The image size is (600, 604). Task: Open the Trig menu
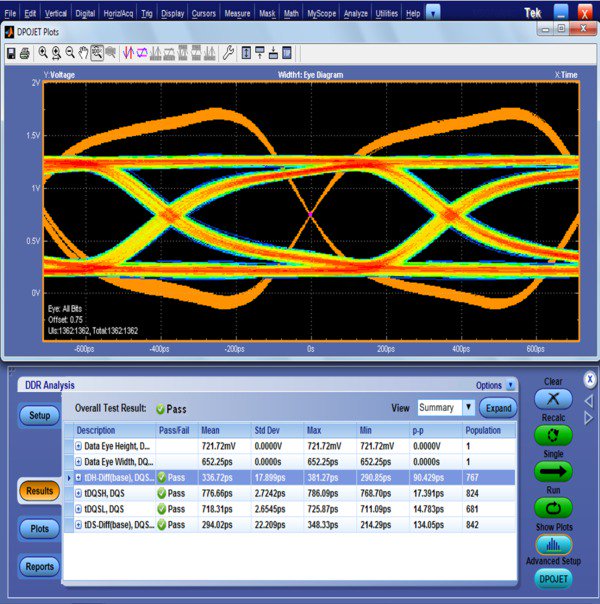click(146, 13)
